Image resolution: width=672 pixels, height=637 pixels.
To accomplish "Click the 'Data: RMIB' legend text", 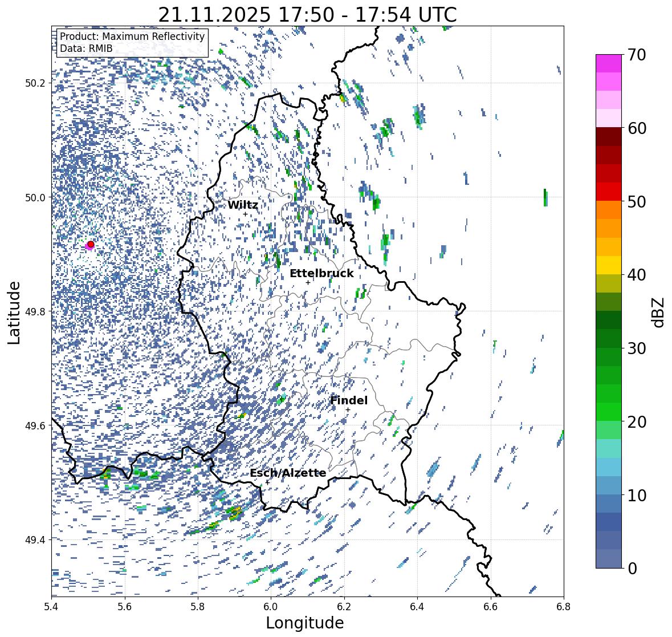I will (86, 48).
